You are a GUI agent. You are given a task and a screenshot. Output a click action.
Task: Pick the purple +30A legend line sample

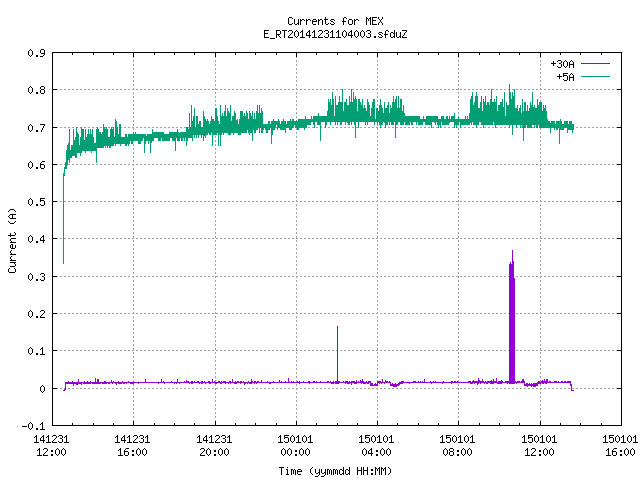coord(596,64)
